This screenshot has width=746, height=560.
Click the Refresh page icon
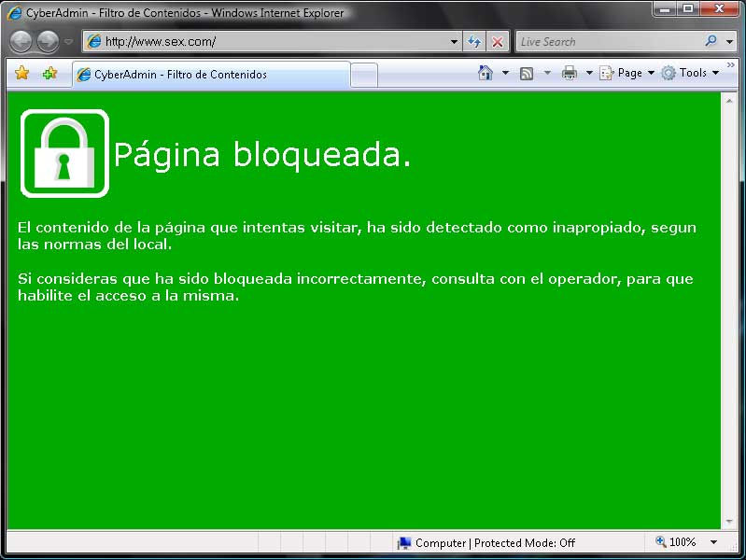474,42
